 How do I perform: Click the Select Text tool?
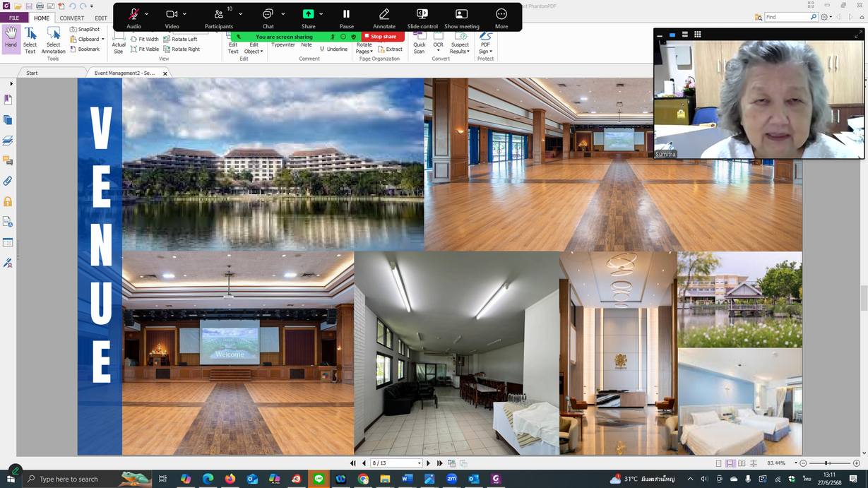[30, 40]
